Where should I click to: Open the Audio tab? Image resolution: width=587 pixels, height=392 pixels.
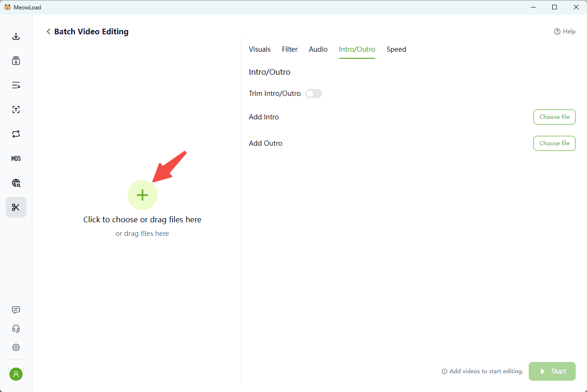318,49
